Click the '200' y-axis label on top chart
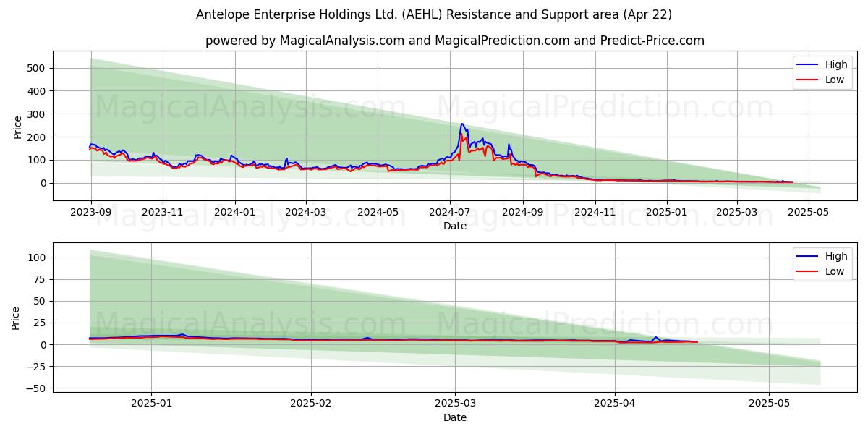Viewport: 868px width, 434px height. pos(37,137)
